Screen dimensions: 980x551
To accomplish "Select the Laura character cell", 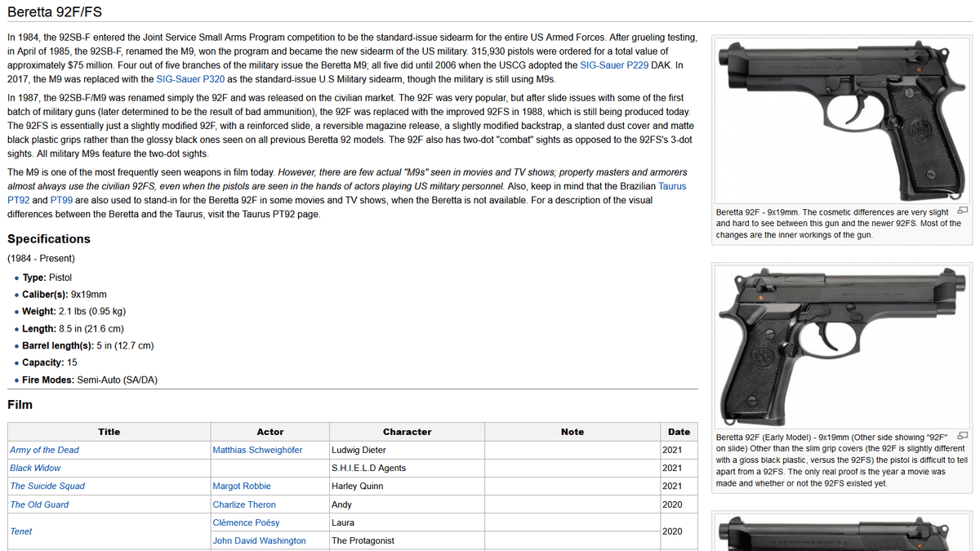I will (407, 522).
